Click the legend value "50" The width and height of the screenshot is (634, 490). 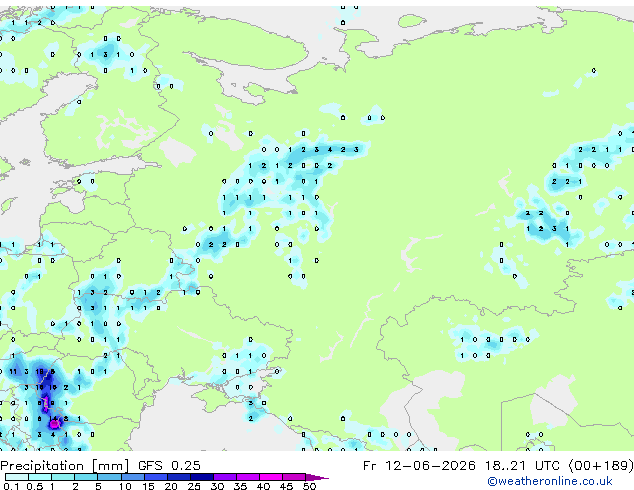point(309,486)
